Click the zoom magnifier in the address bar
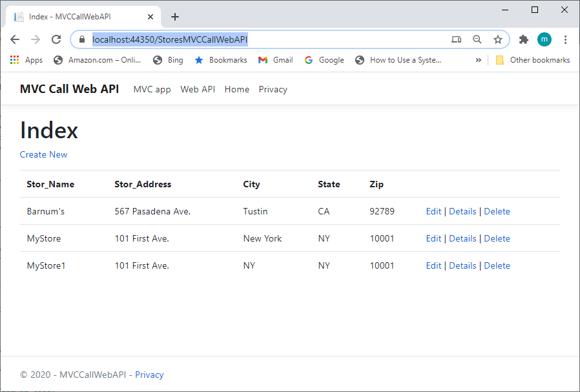This screenshot has width=580, height=392. pos(477,39)
